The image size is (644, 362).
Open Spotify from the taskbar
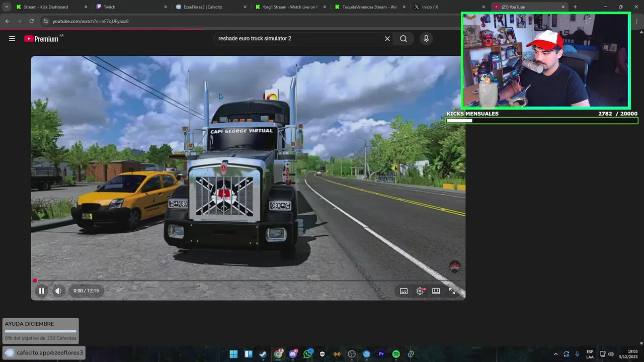[396, 354]
